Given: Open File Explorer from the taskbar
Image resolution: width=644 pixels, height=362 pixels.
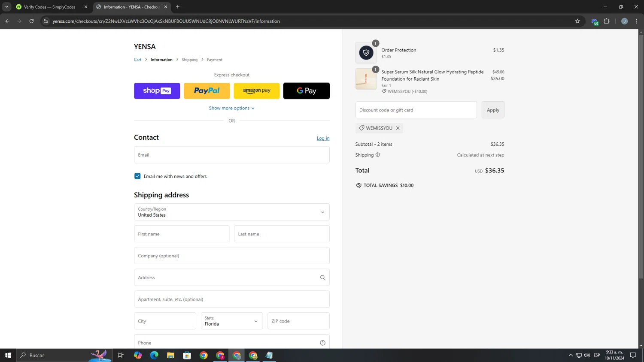Looking at the screenshot, I should (x=170, y=355).
